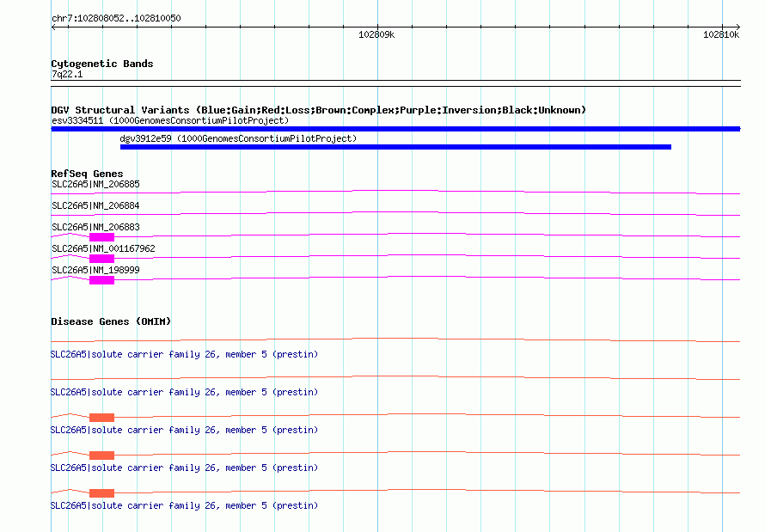
Task: Click the dgv3912e59 variant label
Action: pos(238,138)
